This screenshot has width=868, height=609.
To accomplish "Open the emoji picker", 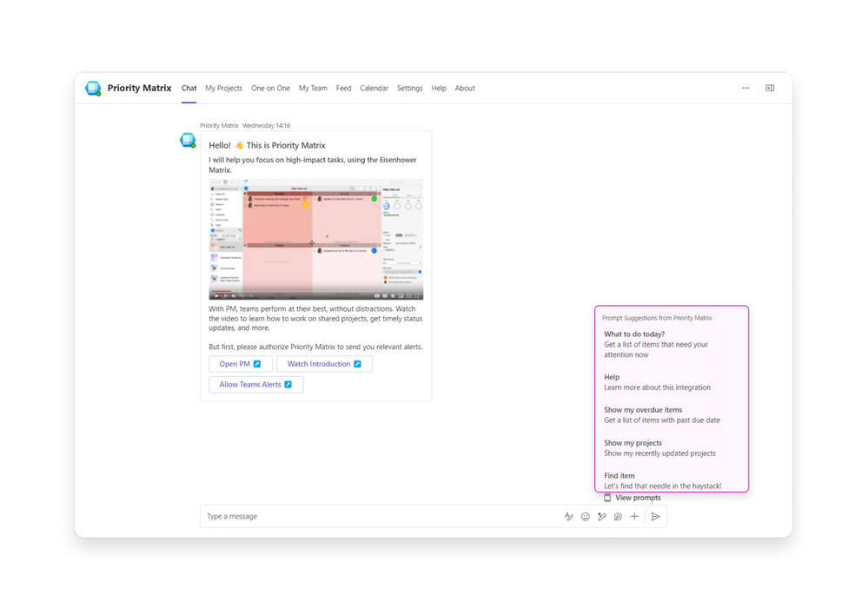I will (x=585, y=517).
